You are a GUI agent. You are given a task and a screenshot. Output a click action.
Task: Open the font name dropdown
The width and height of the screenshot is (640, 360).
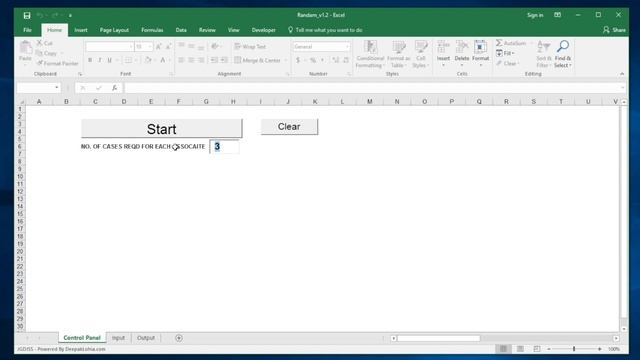(x=131, y=47)
